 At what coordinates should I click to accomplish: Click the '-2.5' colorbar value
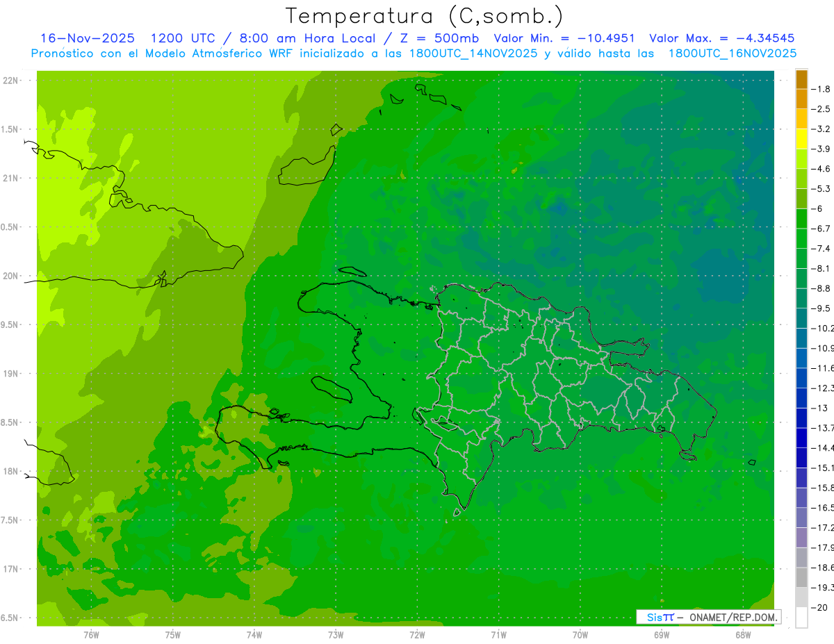(x=822, y=109)
